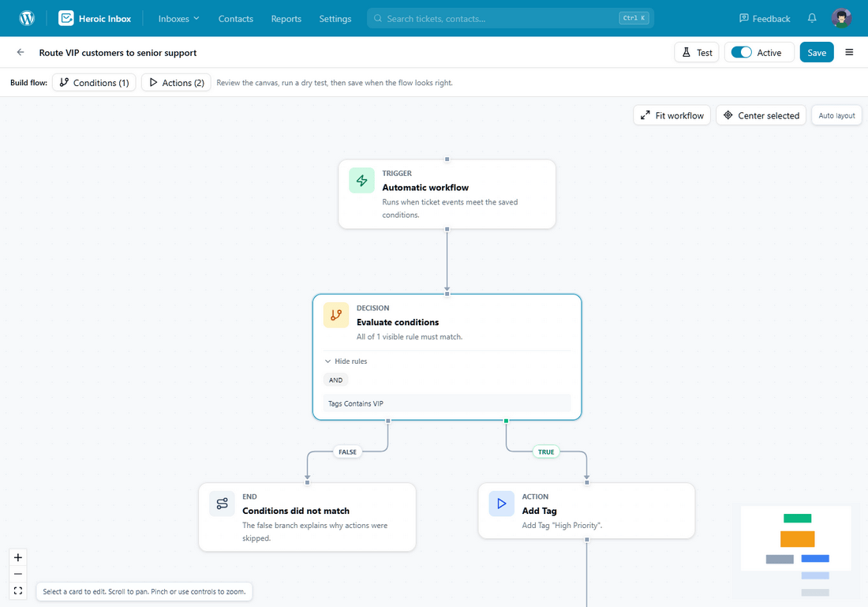Select the Conditions did not match card
Screen dimensions: 868x607
pyautogui.click(x=307, y=517)
